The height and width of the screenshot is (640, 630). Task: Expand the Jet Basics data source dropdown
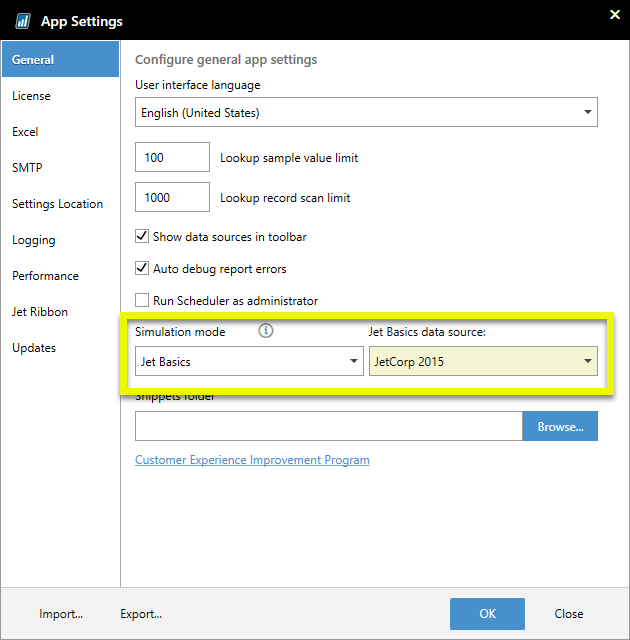click(x=483, y=361)
